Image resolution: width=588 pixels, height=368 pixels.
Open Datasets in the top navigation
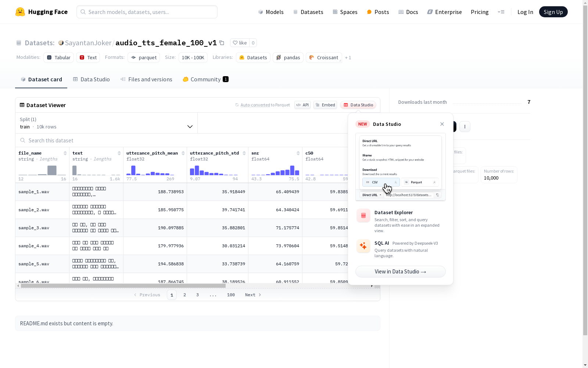[308, 12]
